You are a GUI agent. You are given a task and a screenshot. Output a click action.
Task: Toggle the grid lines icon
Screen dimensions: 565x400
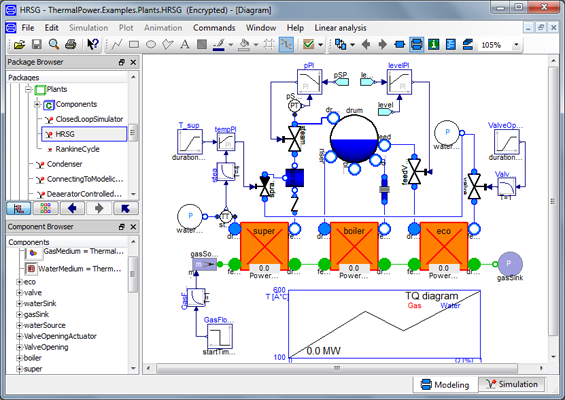coord(269,45)
